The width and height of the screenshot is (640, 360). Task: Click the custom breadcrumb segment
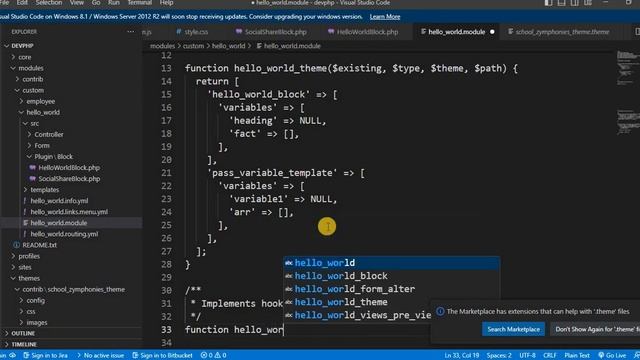click(193, 46)
